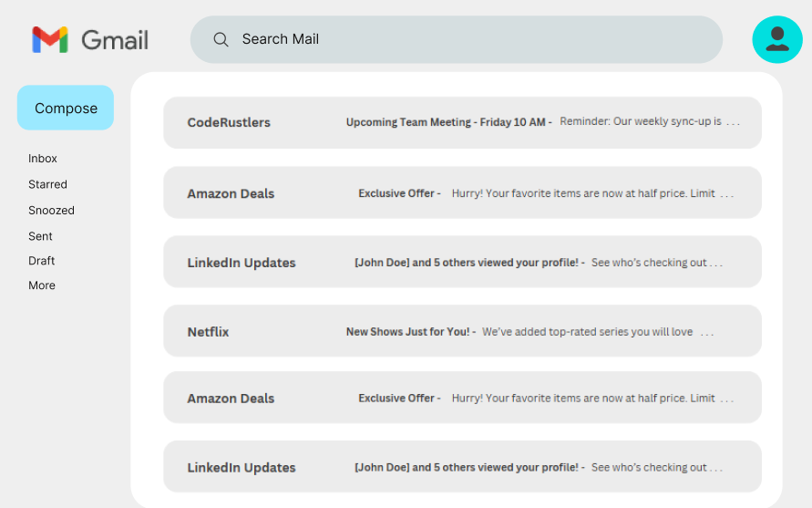This screenshot has width=812, height=508.
Task: Open the Sent folder
Action: click(x=40, y=236)
